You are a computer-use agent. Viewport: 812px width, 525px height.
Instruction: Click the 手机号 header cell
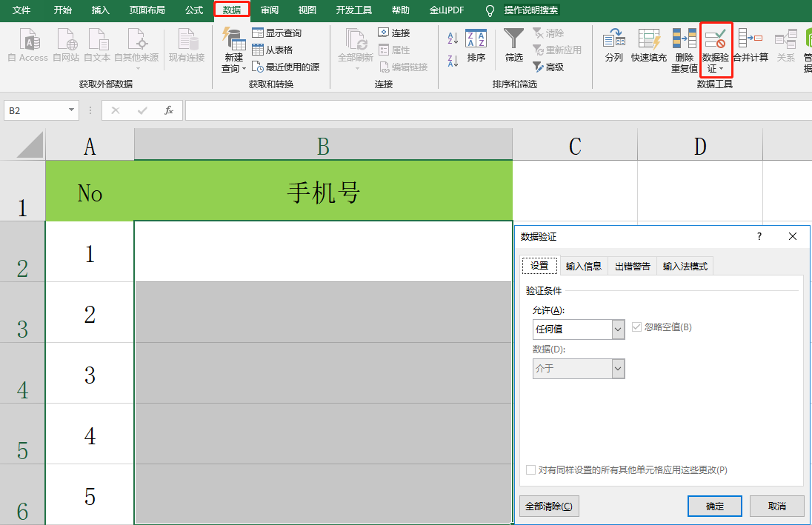(323, 191)
